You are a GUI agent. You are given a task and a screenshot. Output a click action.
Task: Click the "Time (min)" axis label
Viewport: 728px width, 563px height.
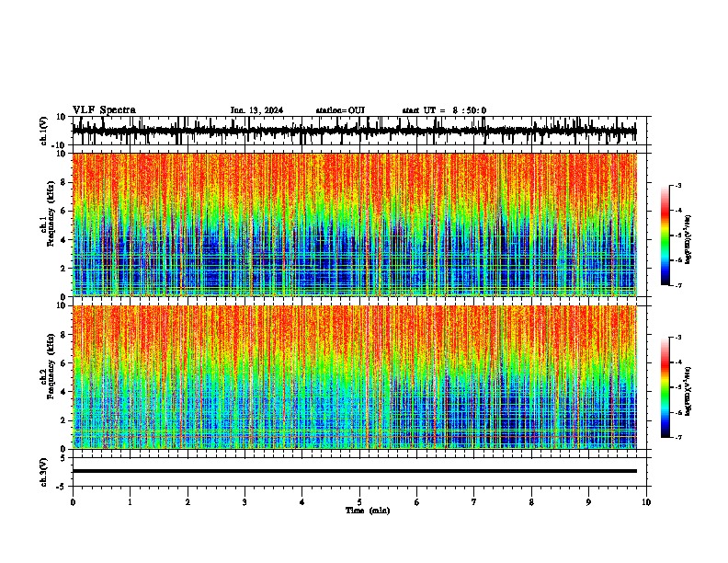tap(368, 511)
